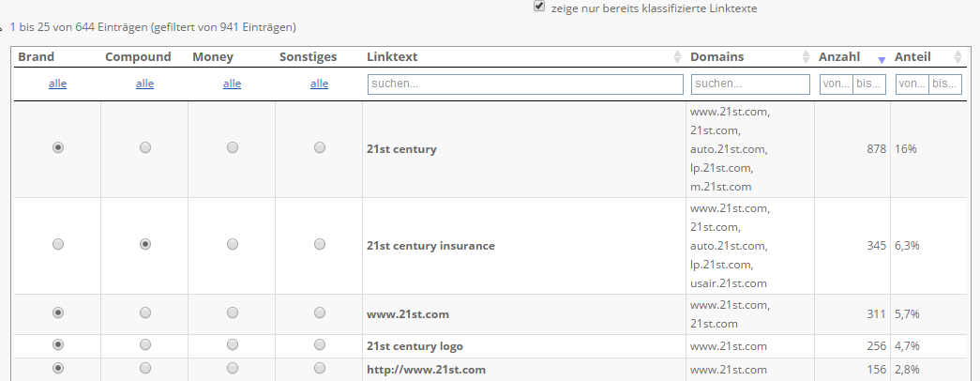Click the Anzahl 'bis' filter field
The image size is (980, 381).
869,84
